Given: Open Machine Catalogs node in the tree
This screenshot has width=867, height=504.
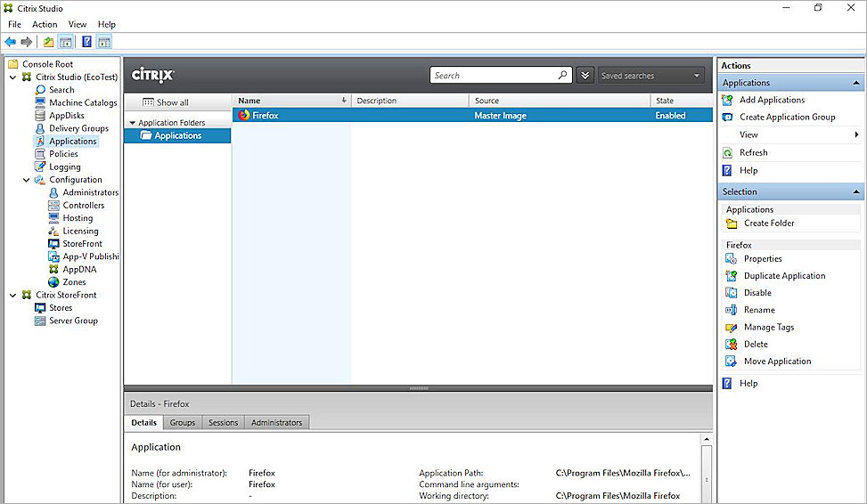Looking at the screenshot, I should coord(82,102).
